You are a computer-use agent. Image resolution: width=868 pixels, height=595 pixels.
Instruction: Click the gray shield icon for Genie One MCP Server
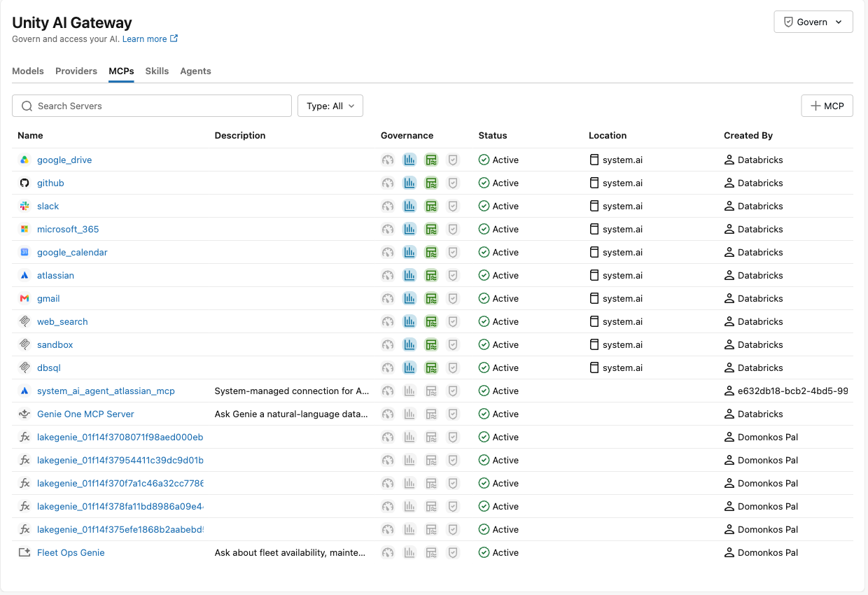pyautogui.click(x=453, y=414)
